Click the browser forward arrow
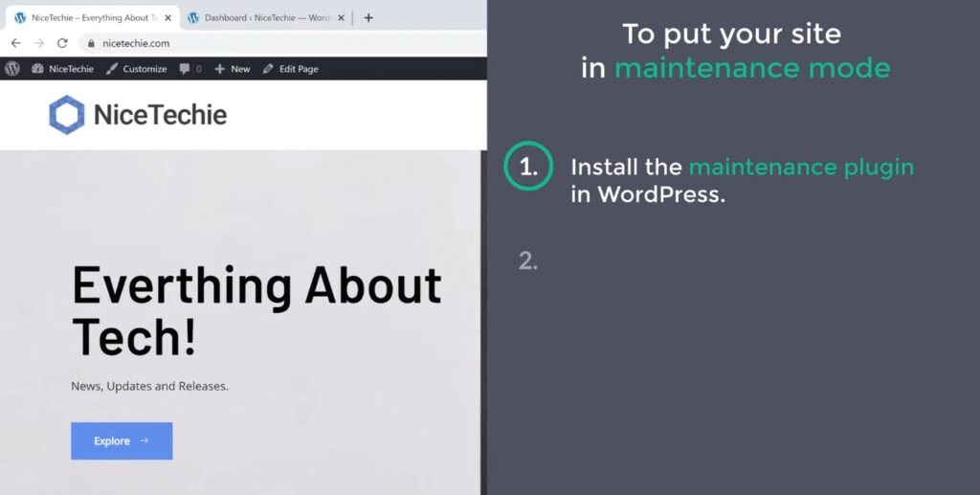980x495 pixels. coord(38,43)
